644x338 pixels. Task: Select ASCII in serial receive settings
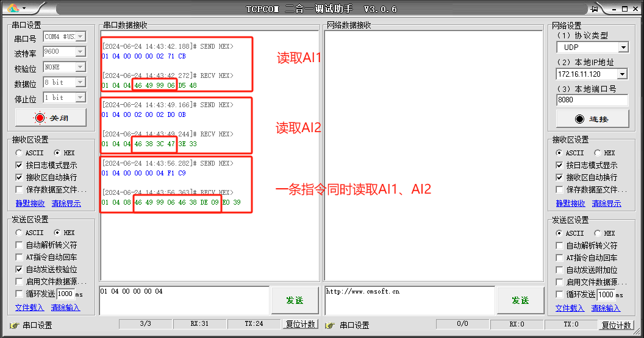pyautogui.click(x=29, y=153)
